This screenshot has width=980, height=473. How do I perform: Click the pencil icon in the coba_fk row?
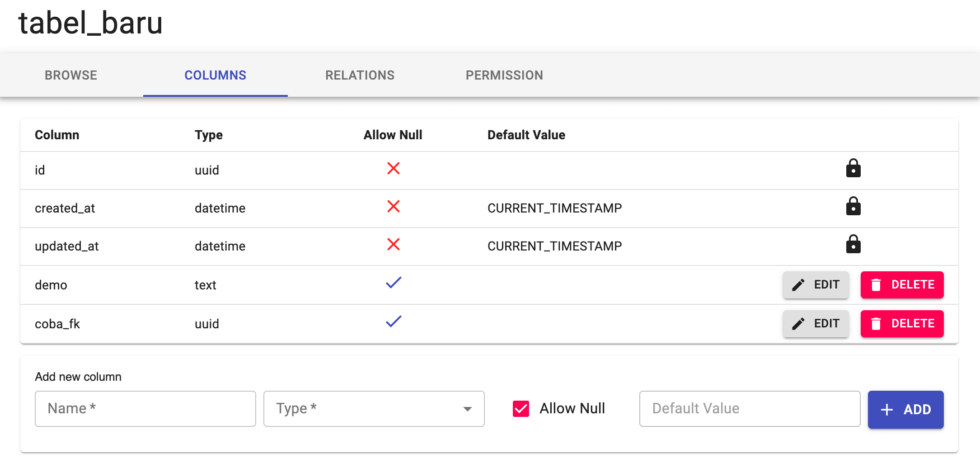(798, 324)
